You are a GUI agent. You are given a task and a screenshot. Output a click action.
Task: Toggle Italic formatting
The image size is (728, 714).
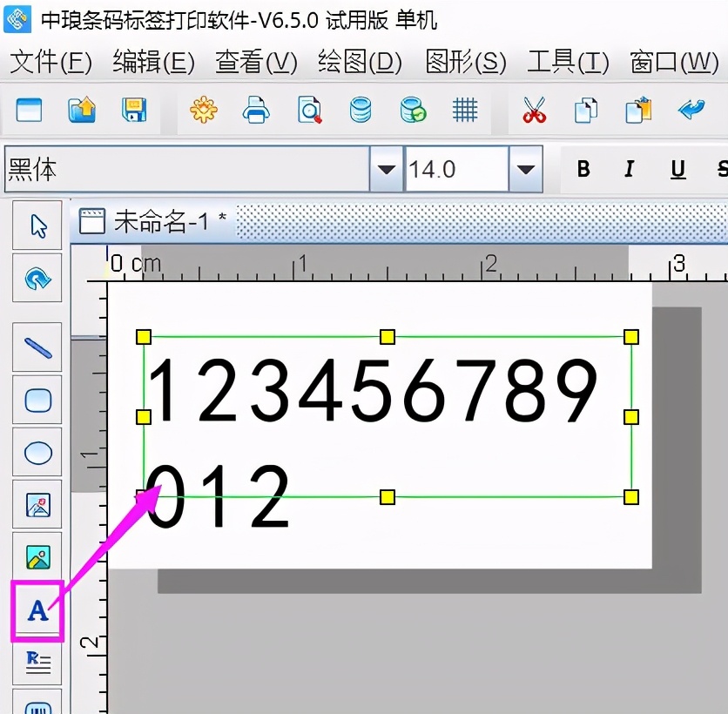[x=629, y=169]
